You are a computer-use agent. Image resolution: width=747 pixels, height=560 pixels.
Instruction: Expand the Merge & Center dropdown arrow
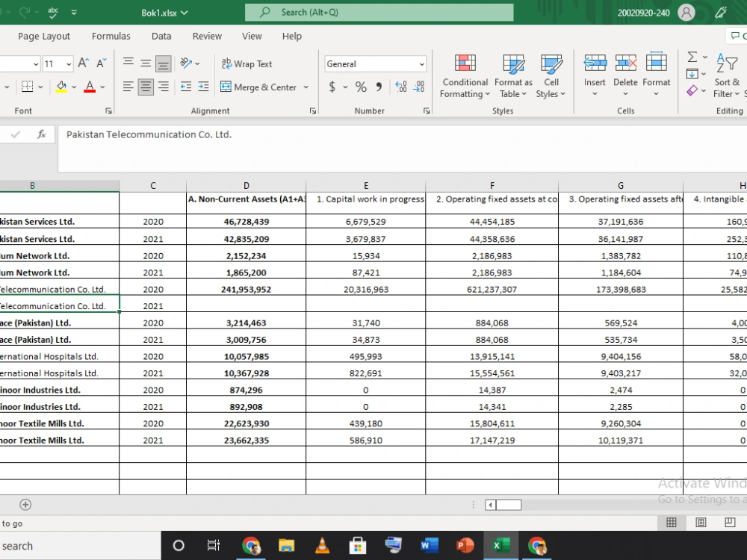[306, 87]
